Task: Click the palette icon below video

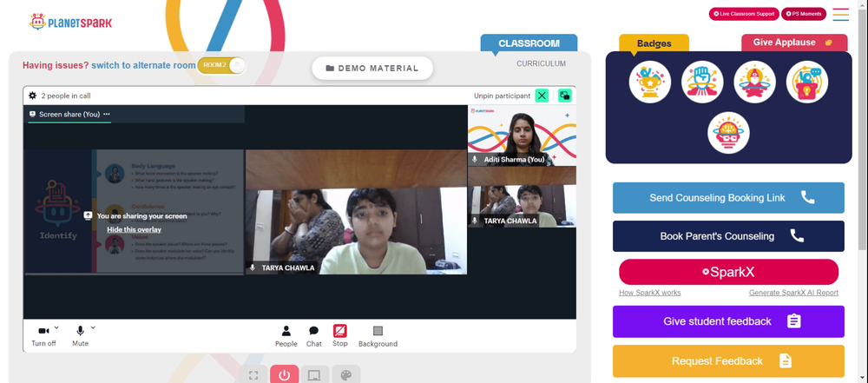Action: tap(346, 375)
